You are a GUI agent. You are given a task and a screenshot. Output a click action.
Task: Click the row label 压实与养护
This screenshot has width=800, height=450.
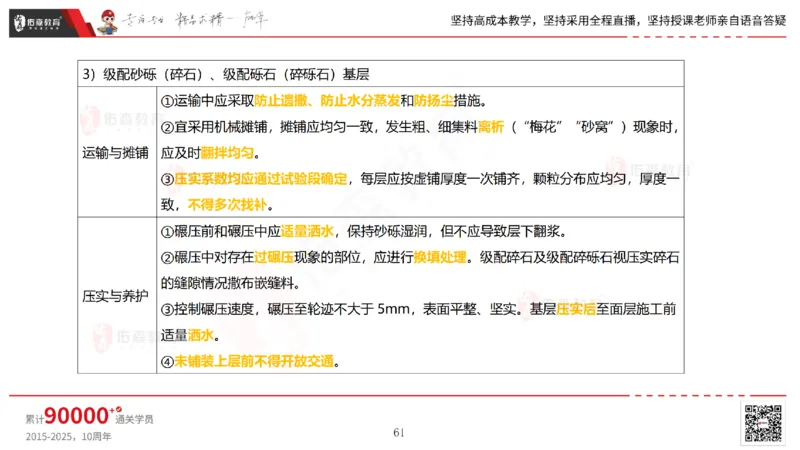(x=115, y=296)
